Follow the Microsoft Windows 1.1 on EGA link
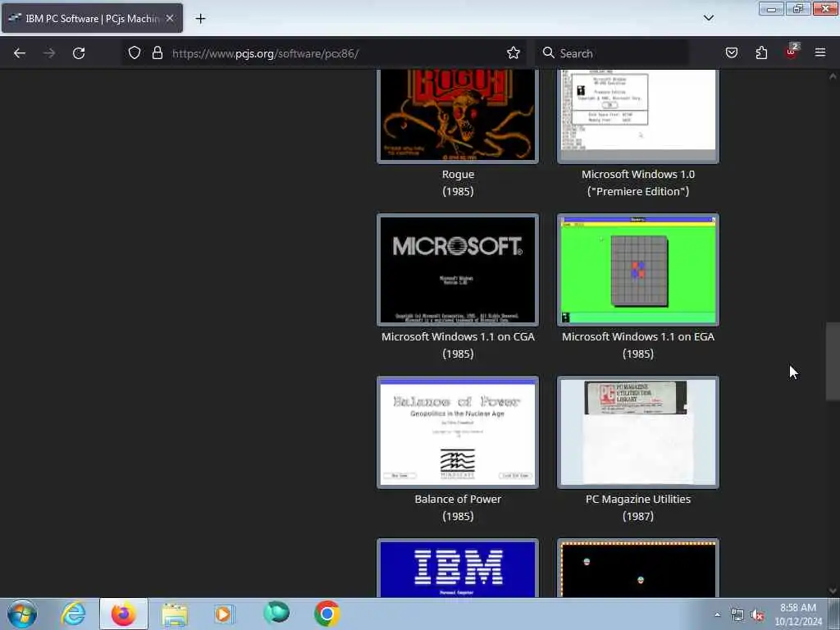The image size is (840, 630). (638, 345)
